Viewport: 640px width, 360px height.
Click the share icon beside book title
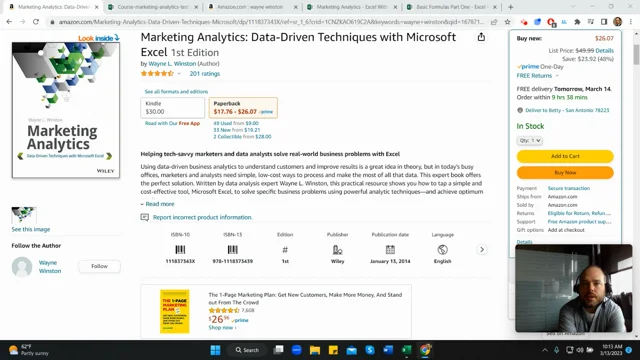click(481, 37)
